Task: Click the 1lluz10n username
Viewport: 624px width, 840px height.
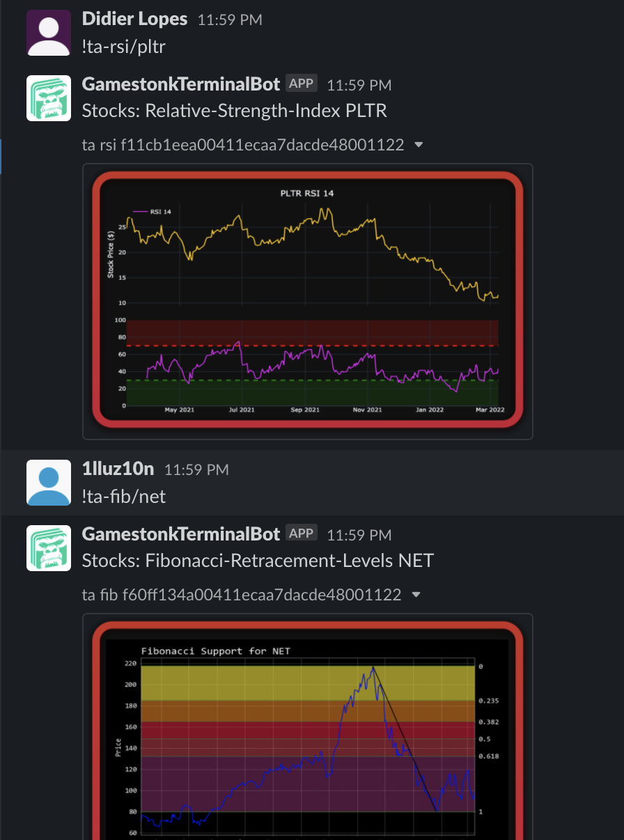Action: (118, 469)
